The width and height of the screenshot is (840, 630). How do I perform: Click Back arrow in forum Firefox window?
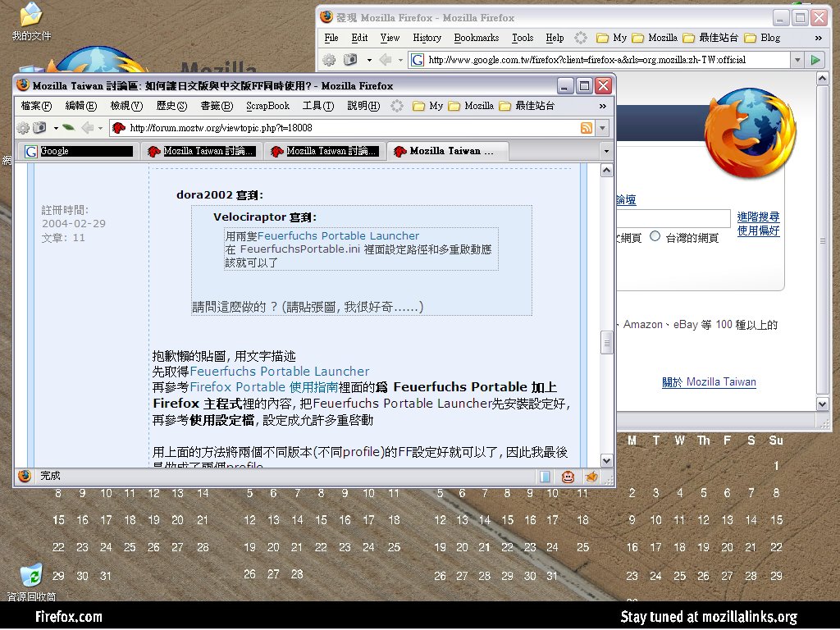click(x=87, y=127)
